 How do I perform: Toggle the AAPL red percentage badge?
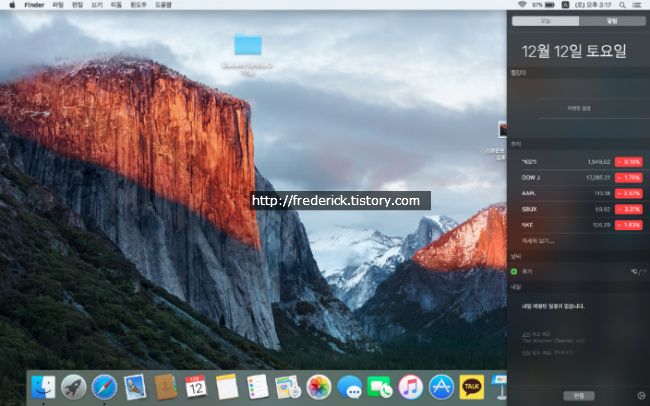tap(628, 193)
